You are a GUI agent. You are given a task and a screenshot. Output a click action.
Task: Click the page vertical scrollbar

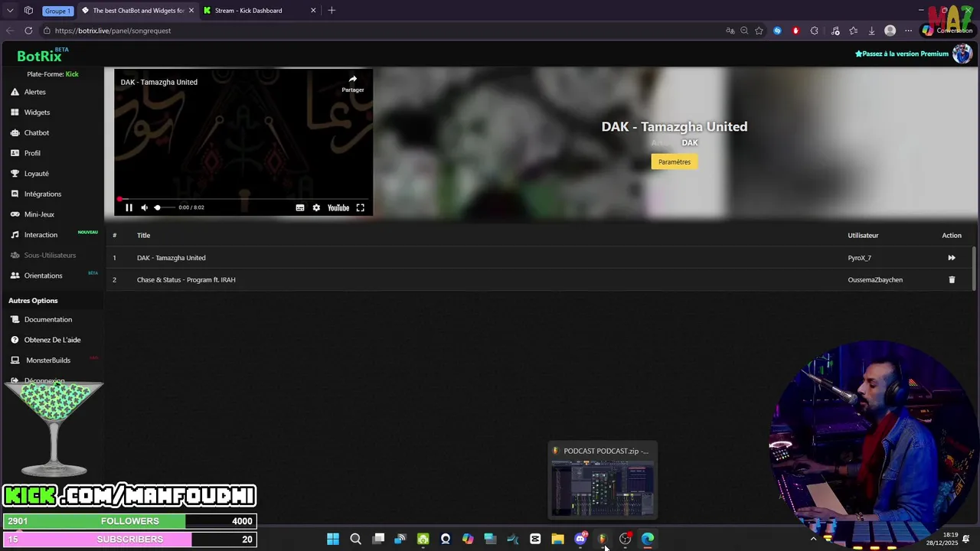[x=974, y=268]
